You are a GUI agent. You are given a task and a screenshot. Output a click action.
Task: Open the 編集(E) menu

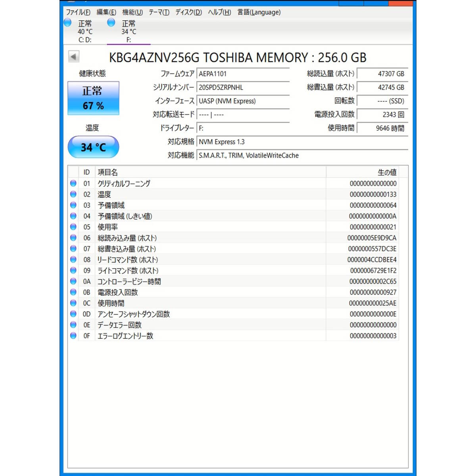pos(106,12)
